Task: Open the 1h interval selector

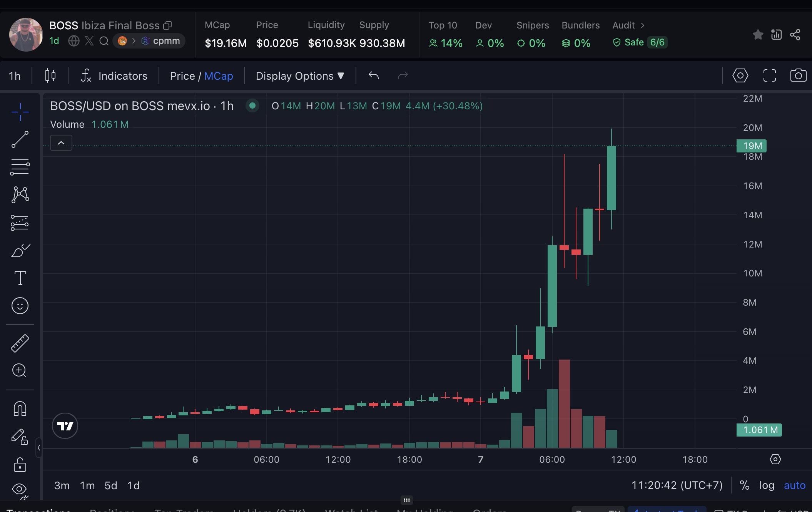Action: point(15,76)
